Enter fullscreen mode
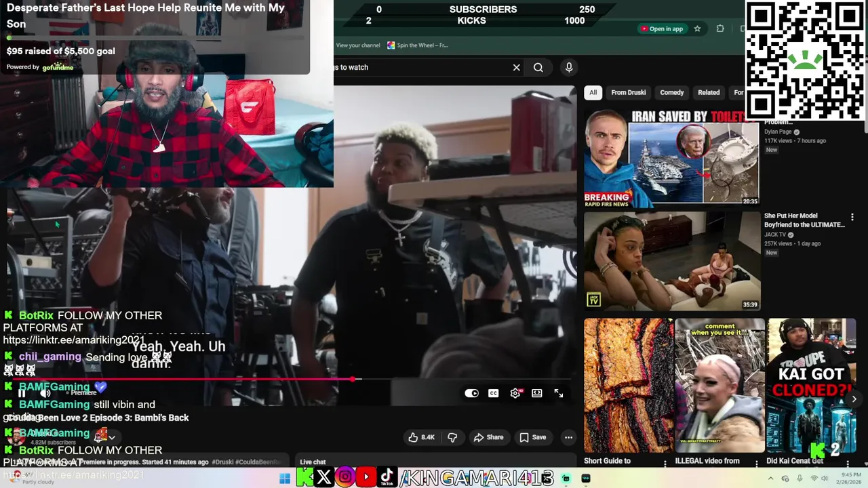Screen dimensions: 868x488 [x=559, y=393]
